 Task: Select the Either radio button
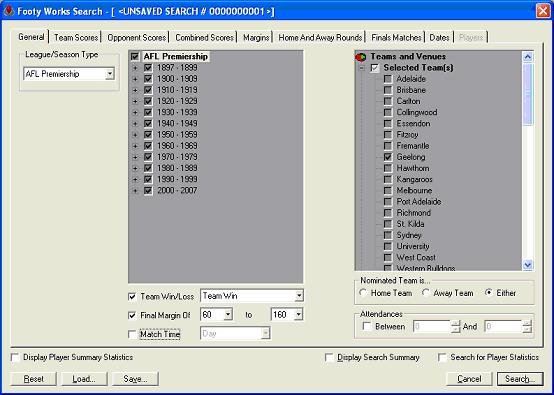tap(489, 293)
